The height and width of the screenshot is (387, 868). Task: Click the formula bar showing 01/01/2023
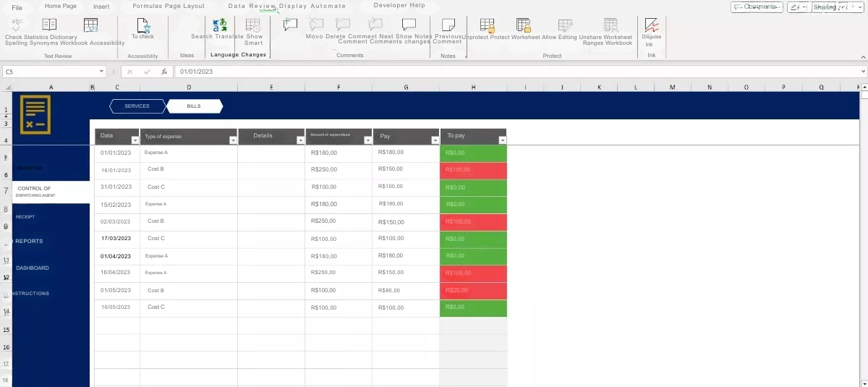coord(506,72)
